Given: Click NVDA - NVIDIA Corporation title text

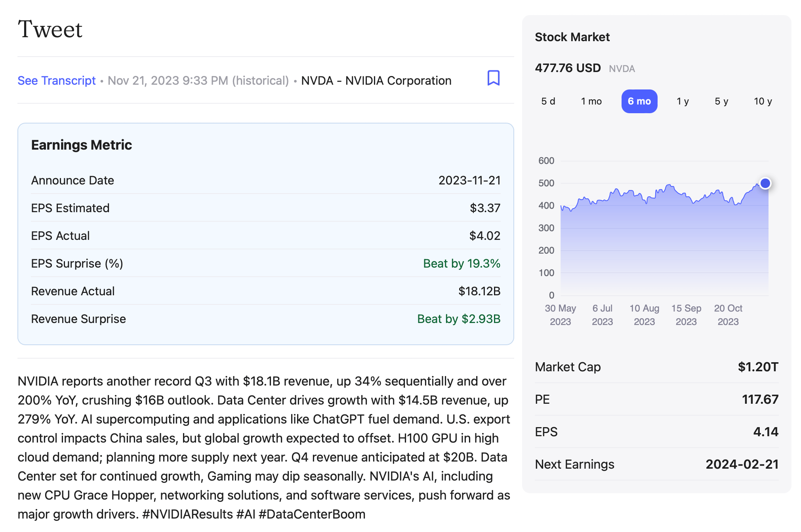Looking at the screenshot, I should click(x=376, y=80).
